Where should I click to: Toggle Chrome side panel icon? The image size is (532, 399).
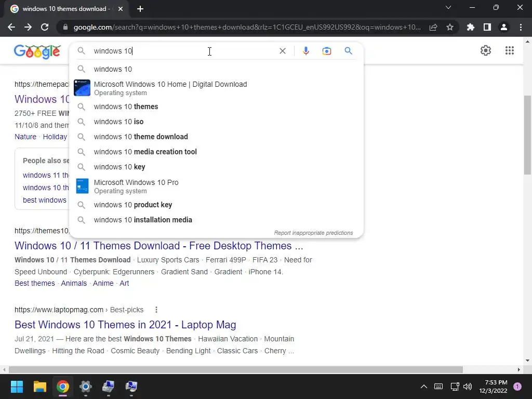[487, 27]
